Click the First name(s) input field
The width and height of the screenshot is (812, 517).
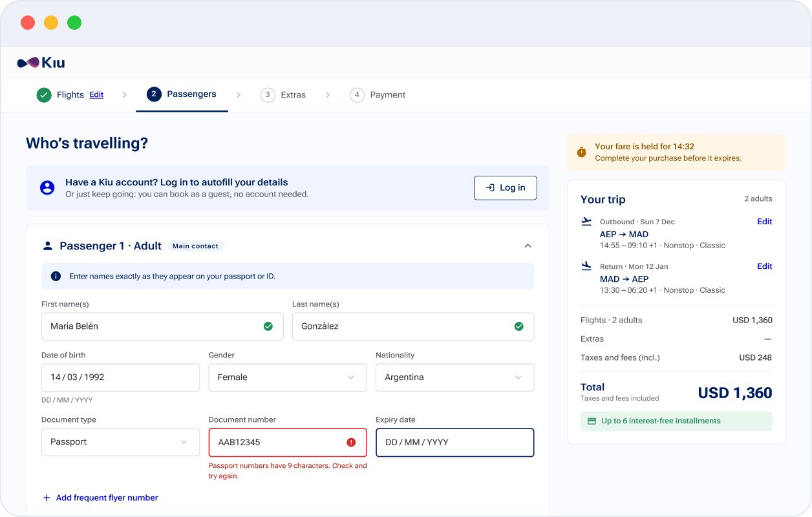coord(162,326)
